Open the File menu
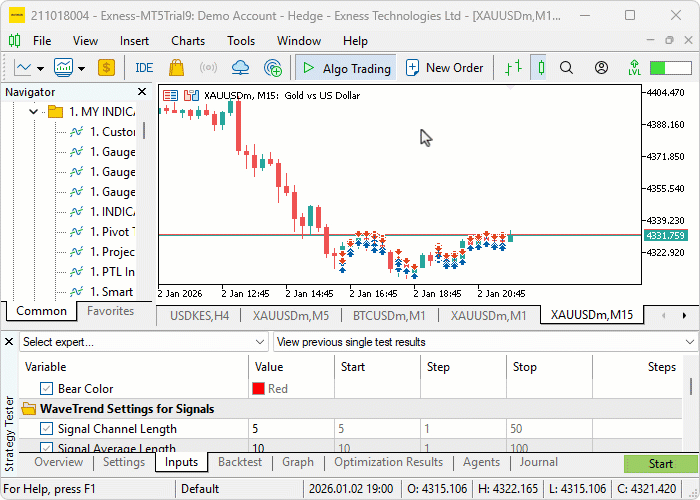 tap(42, 41)
